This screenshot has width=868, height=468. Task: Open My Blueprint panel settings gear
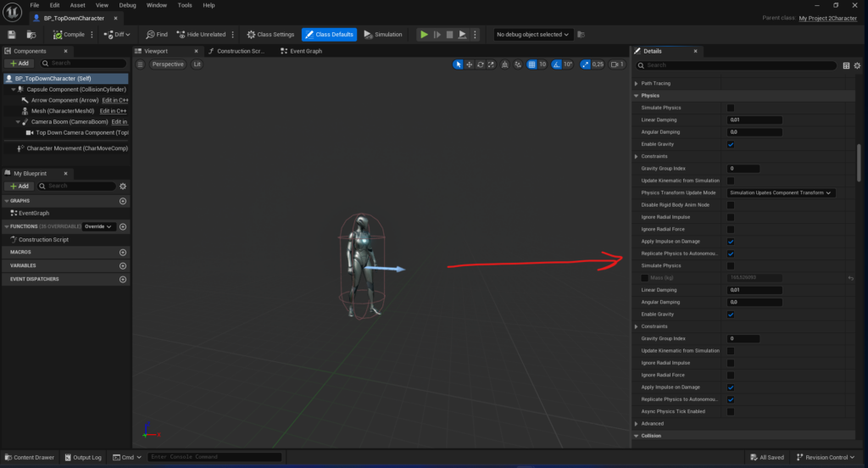[123, 186]
